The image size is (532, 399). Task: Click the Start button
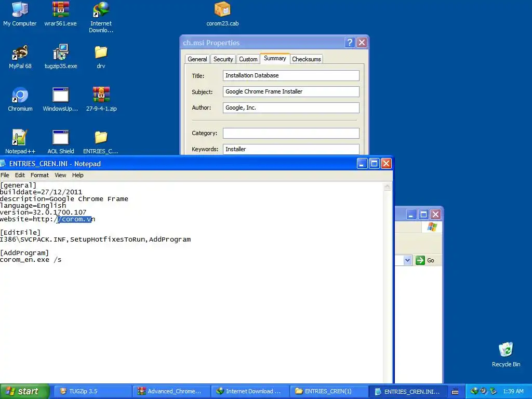(24, 391)
